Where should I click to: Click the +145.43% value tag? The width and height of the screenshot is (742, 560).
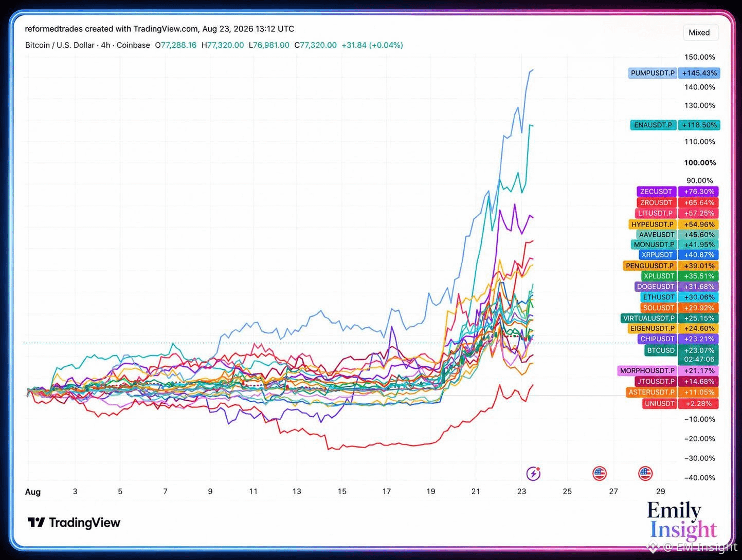699,73
